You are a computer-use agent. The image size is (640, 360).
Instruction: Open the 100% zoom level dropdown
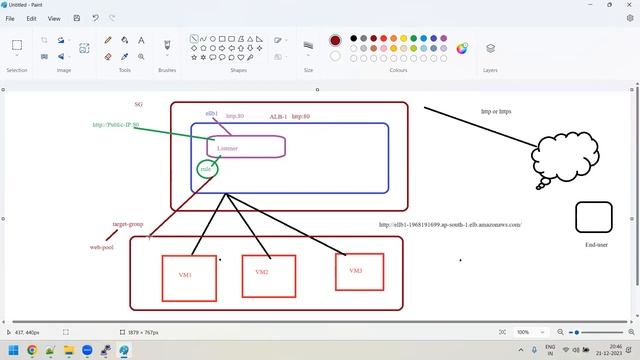click(531, 332)
